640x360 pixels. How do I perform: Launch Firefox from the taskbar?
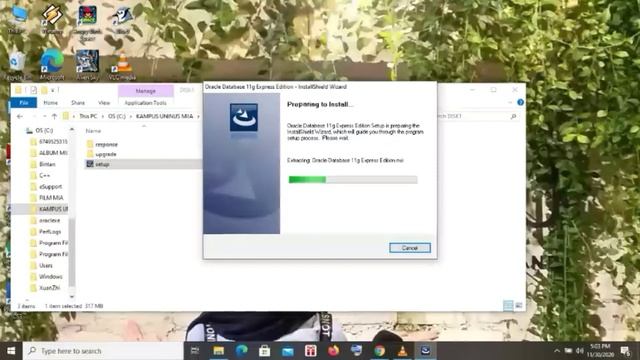coord(333,351)
